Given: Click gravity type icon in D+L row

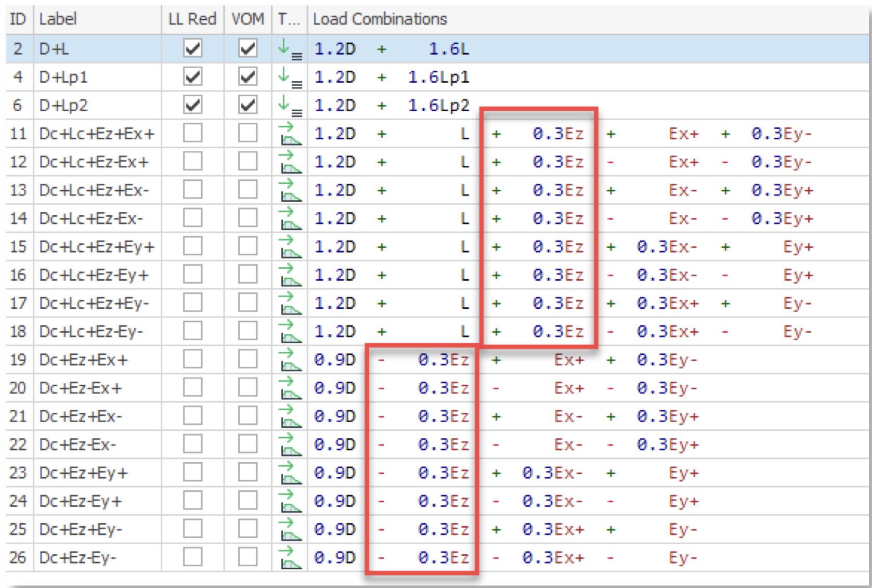Looking at the screenshot, I should [x=290, y=49].
